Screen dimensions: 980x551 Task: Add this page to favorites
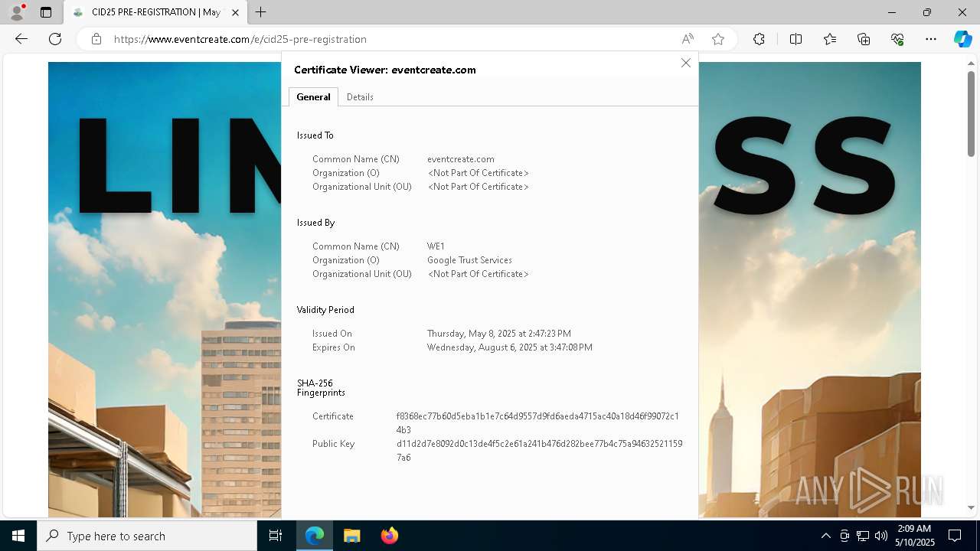pos(718,39)
